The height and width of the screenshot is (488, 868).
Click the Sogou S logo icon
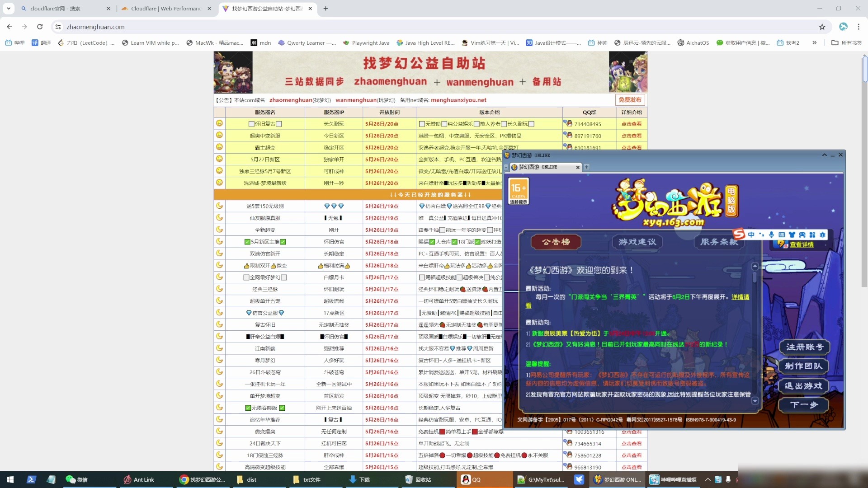739,234
